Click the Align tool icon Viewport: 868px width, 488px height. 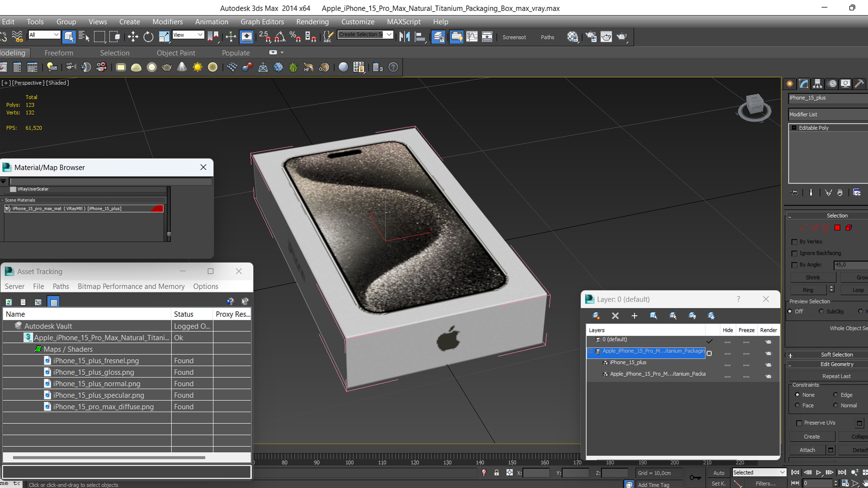click(x=420, y=37)
